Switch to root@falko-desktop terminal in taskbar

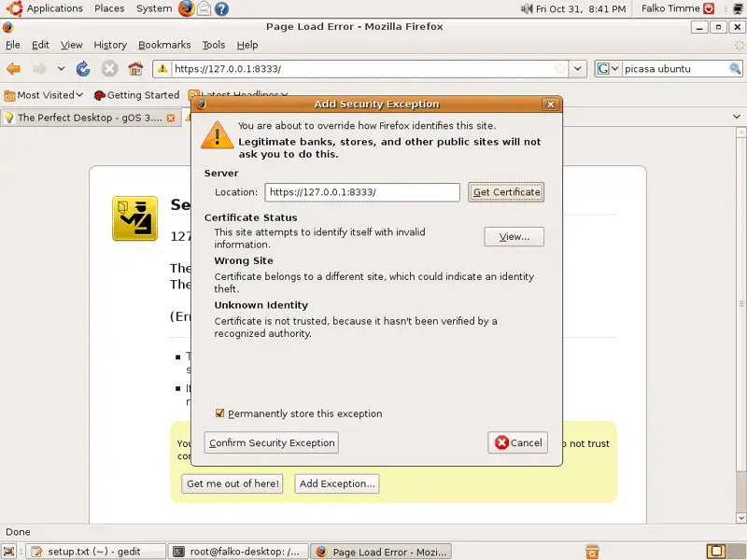[x=239, y=552]
